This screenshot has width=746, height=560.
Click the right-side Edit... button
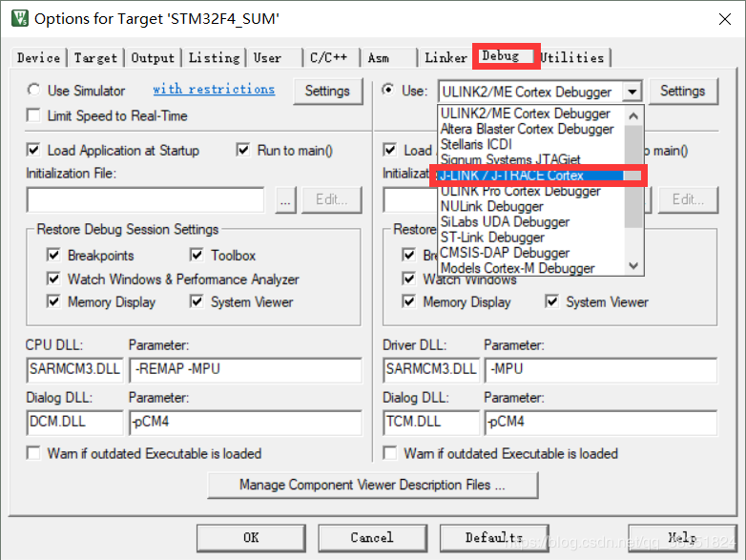(688, 199)
